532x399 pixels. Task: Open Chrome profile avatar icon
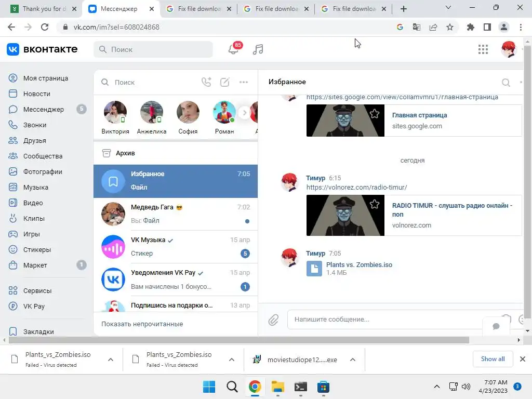tap(504, 27)
